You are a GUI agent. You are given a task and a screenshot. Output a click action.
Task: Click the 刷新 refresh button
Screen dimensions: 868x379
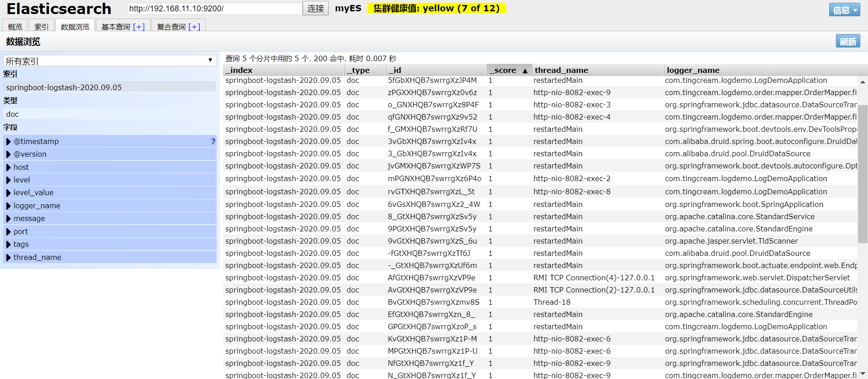point(848,41)
